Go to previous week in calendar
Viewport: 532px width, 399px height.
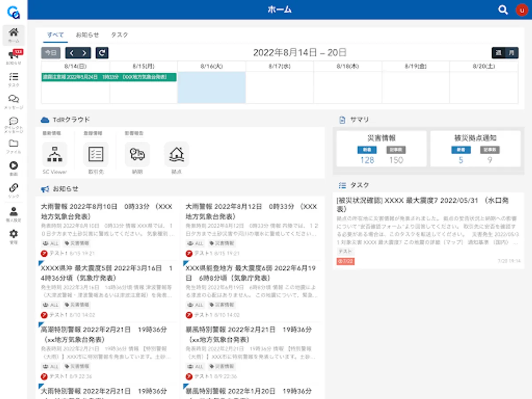[72, 53]
